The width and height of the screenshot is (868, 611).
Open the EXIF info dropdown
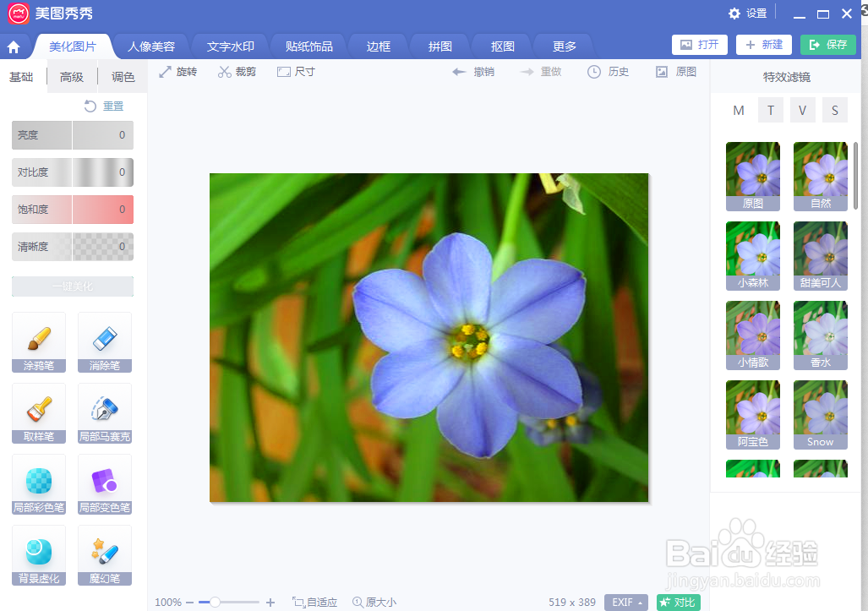(626, 603)
